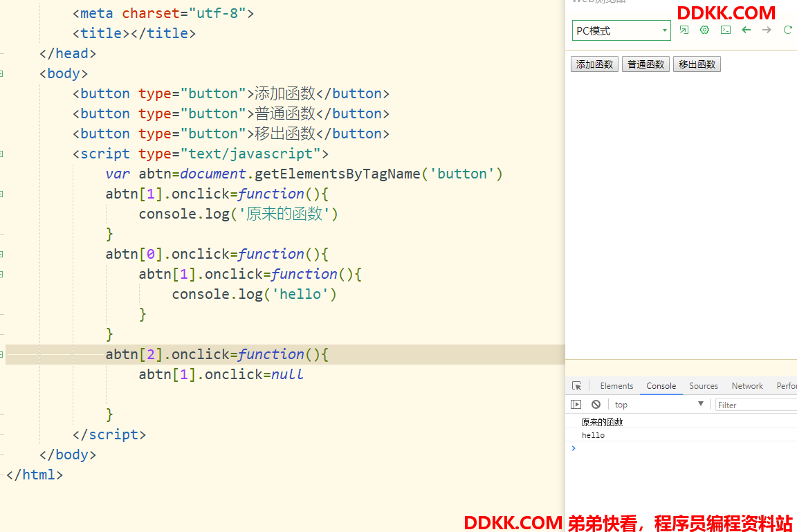Viewport: 797px width, 532px height.
Task: Open the Sources tab
Action: 704,386
